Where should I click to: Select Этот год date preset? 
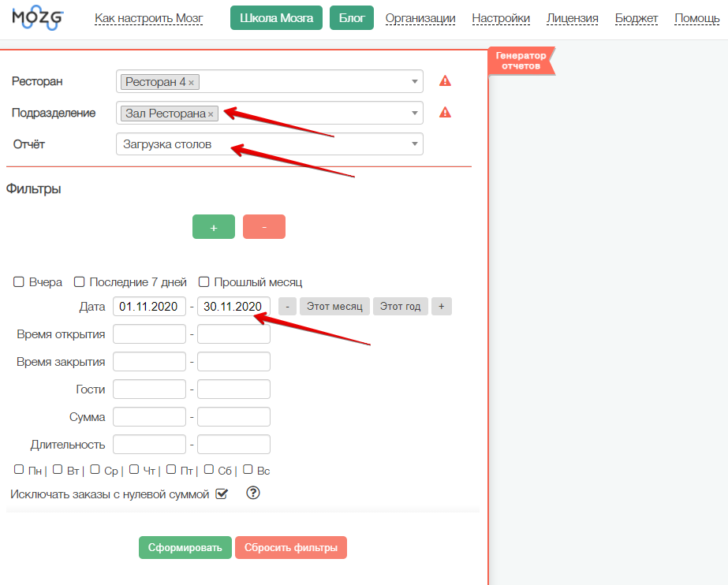400,306
